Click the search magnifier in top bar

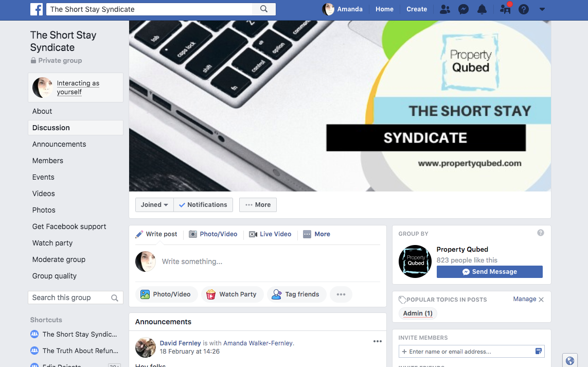coord(264,9)
